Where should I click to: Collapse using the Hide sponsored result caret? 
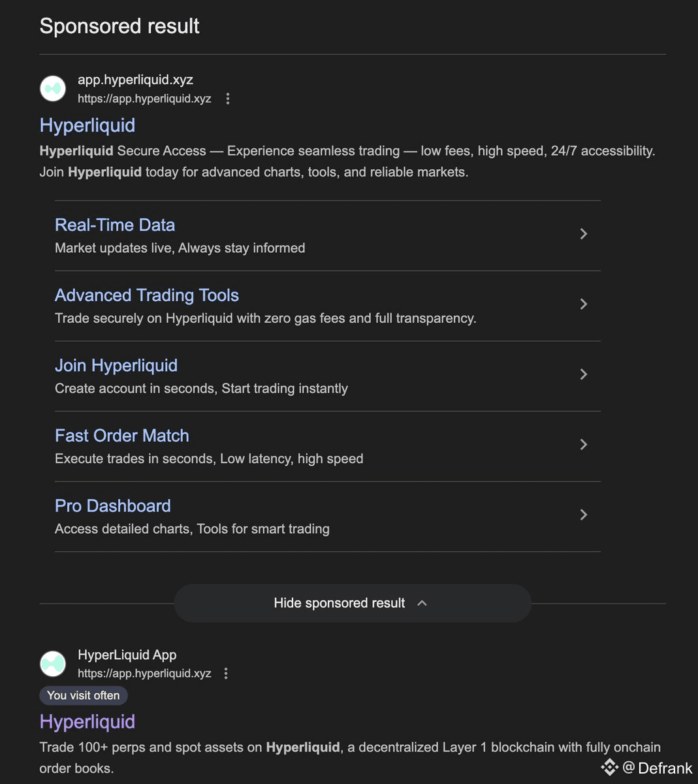(422, 603)
